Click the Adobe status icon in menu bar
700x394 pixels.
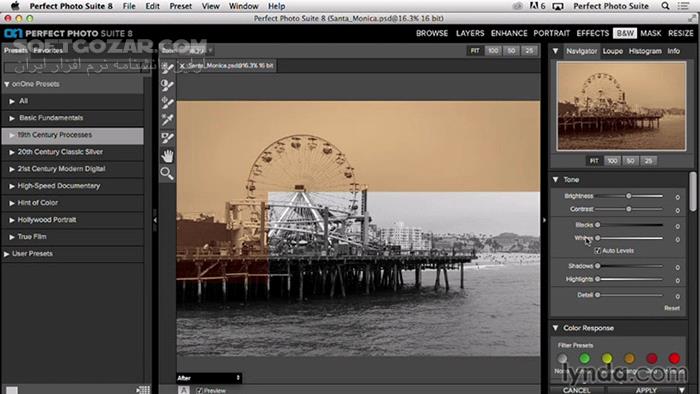537,6
